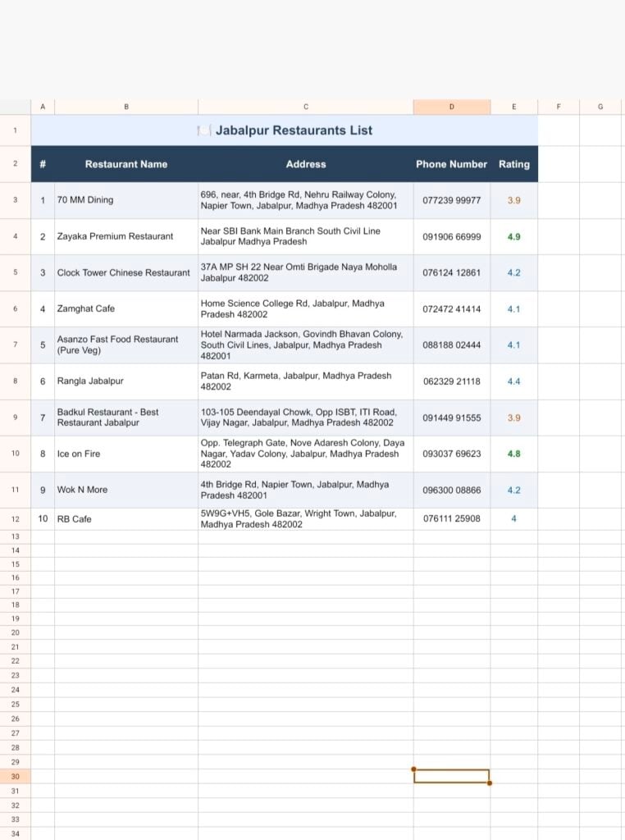625x840 pixels.
Task: Select row 2 header
Action: 15,164
